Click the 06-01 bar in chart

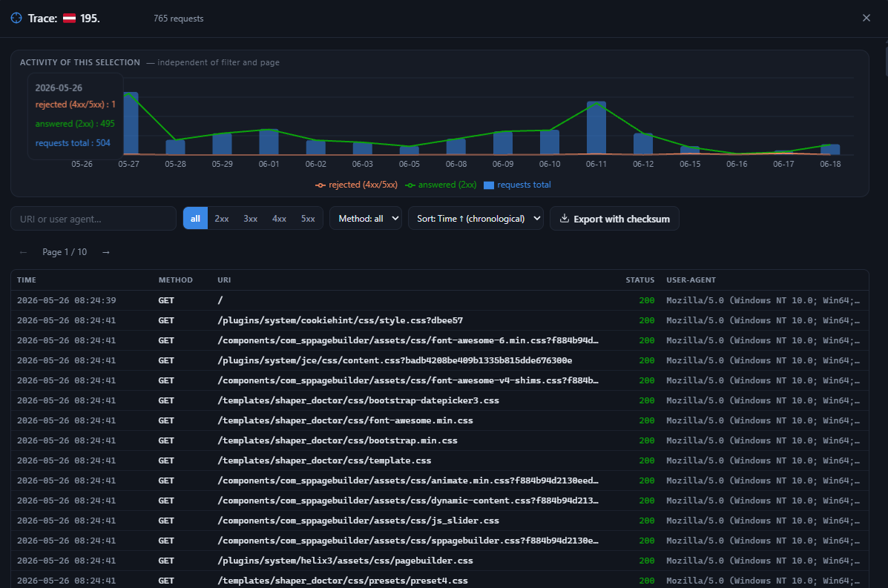(269, 142)
